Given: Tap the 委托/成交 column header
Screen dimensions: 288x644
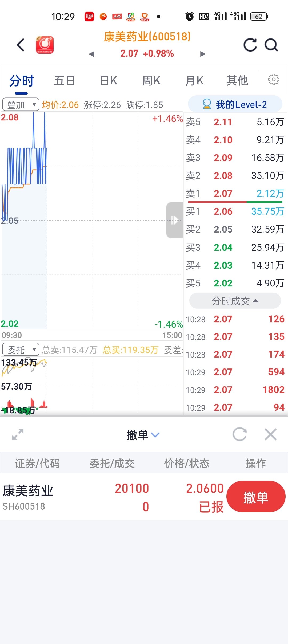Looking at the screenshot, I should (112, 463).
